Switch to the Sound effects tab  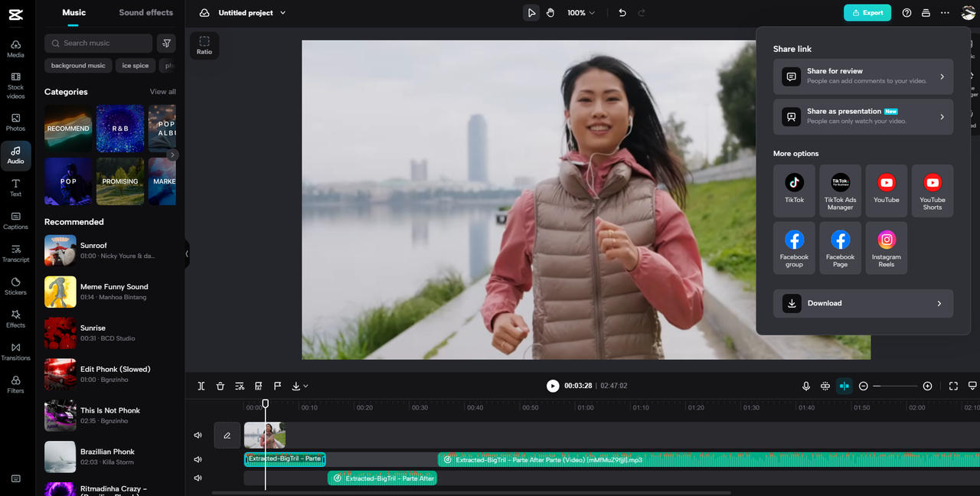(x=145, y=12)
